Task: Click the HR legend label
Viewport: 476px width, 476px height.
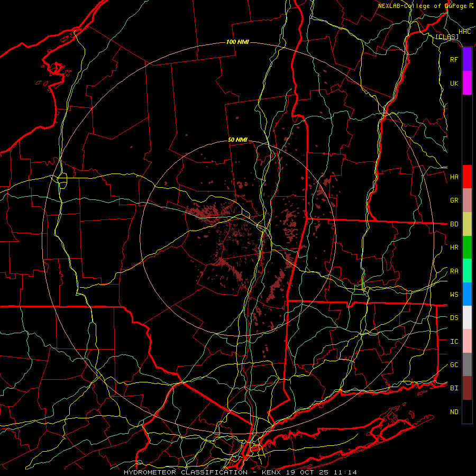Action: pyautogui.click(x=454, y=248)
